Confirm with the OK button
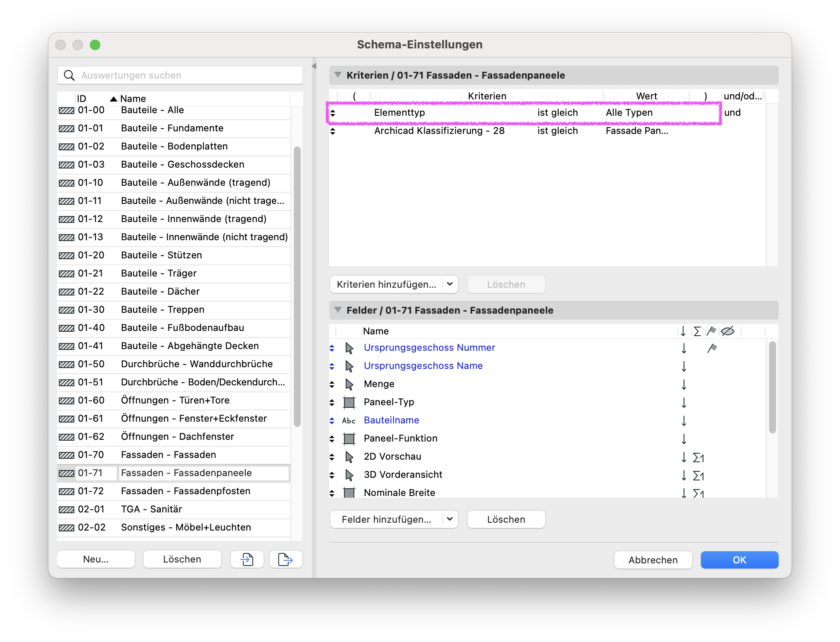 click(x=740, y=560)
